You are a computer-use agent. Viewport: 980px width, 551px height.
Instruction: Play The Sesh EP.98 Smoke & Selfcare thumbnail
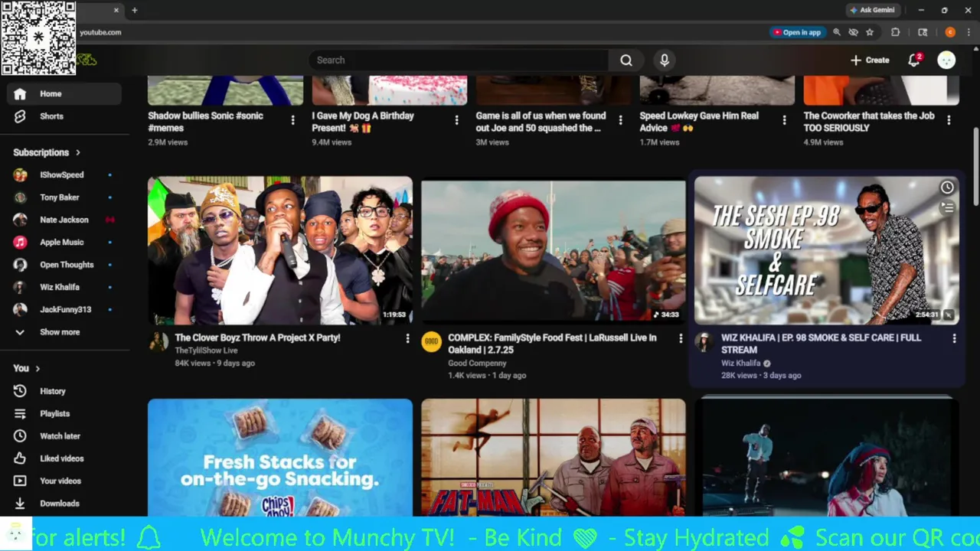[827, 250]
